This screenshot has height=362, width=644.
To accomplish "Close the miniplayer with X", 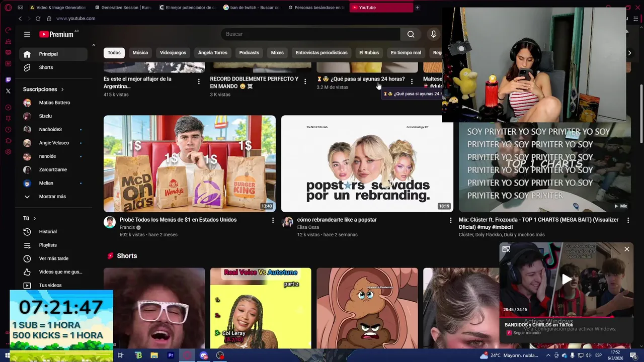I will pos(626,249).
